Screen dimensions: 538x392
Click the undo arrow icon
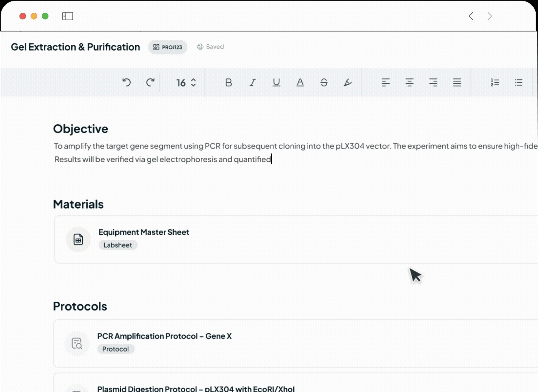pyautogui.click(x=126, y=82)
